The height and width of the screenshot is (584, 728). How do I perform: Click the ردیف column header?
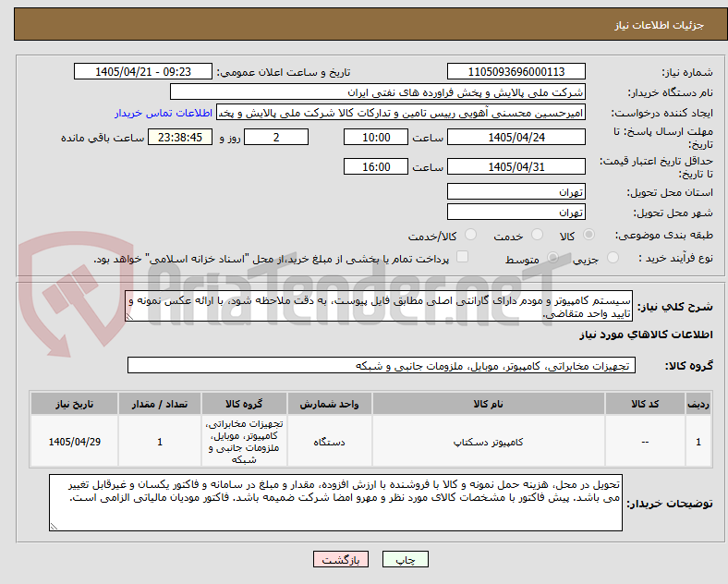tap(698, 404)
